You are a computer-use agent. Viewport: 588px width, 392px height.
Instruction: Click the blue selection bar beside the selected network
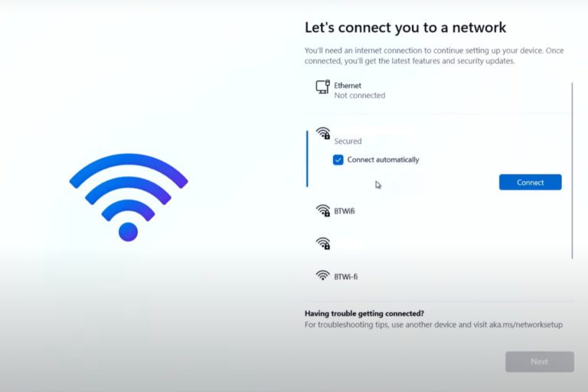(x=307, y=158)
